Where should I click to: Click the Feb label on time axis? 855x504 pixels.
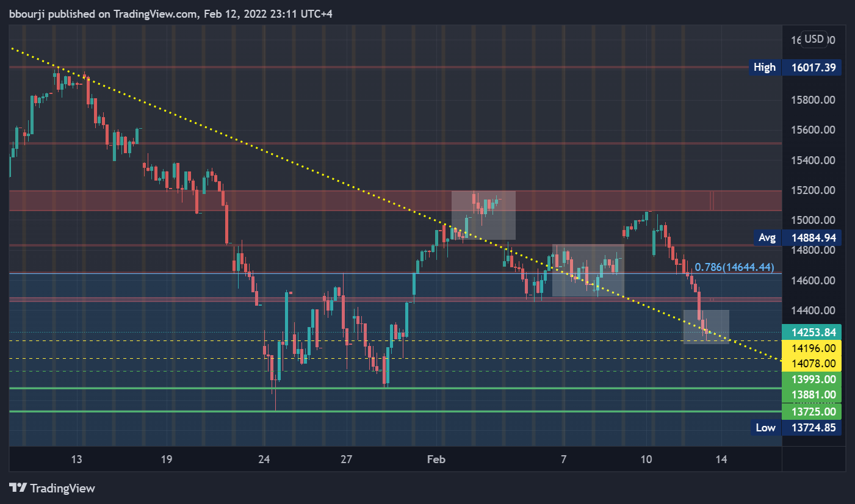click(438, 459)
